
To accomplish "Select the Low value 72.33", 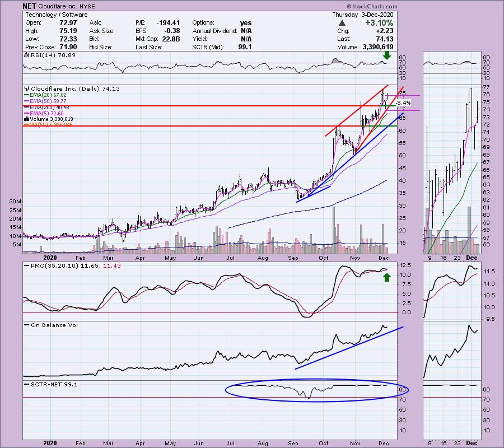I will 68,39.
